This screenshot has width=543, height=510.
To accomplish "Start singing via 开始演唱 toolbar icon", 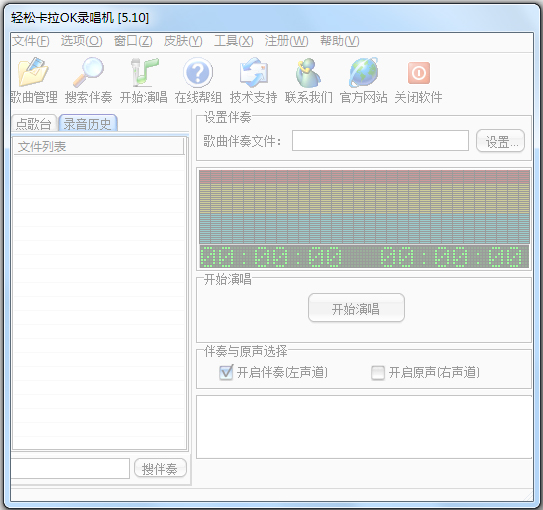I will click(144, 73).
